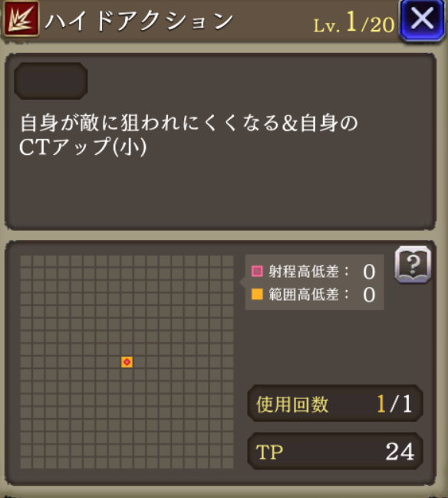Open the help book question mark icon
Screen dimensions: 448x498
pos(413,265)
